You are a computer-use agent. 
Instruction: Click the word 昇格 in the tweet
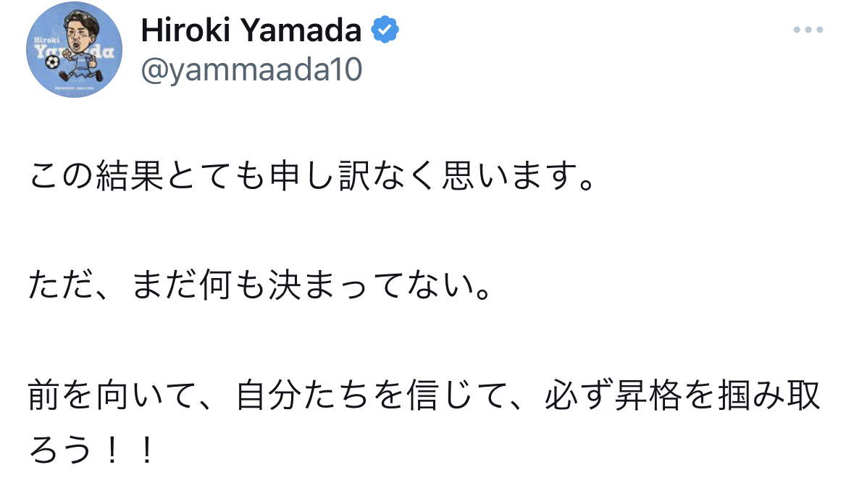pyautogui.click(x=648, y=395)
